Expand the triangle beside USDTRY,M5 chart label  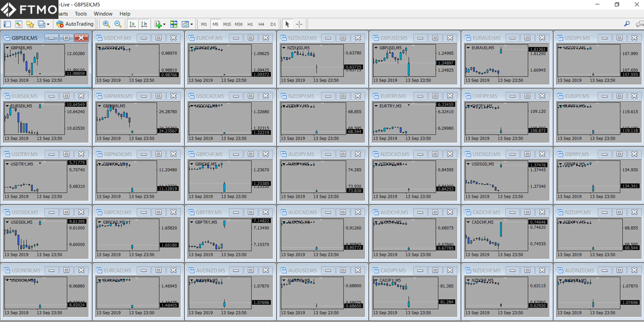[x=7, y=164]
